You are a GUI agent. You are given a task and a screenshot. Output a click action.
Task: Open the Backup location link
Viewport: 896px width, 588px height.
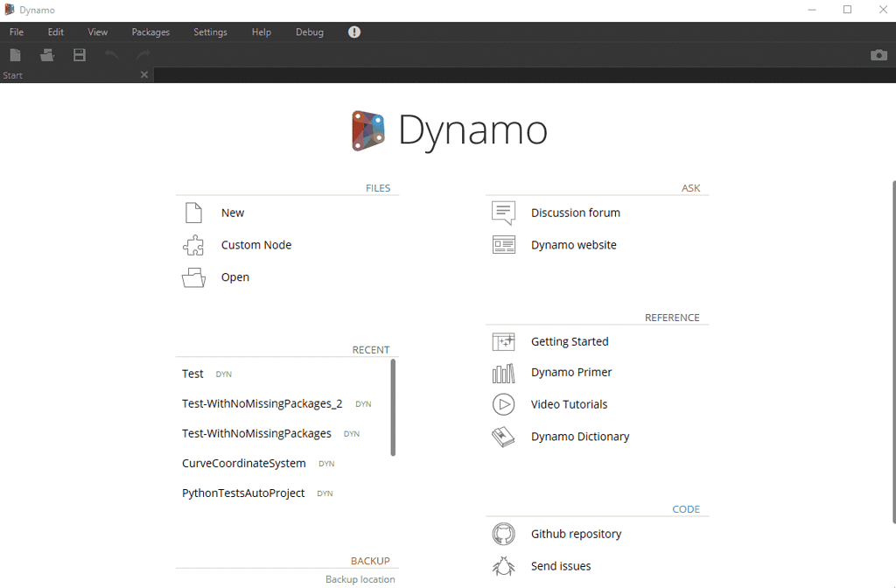point(360,578)
